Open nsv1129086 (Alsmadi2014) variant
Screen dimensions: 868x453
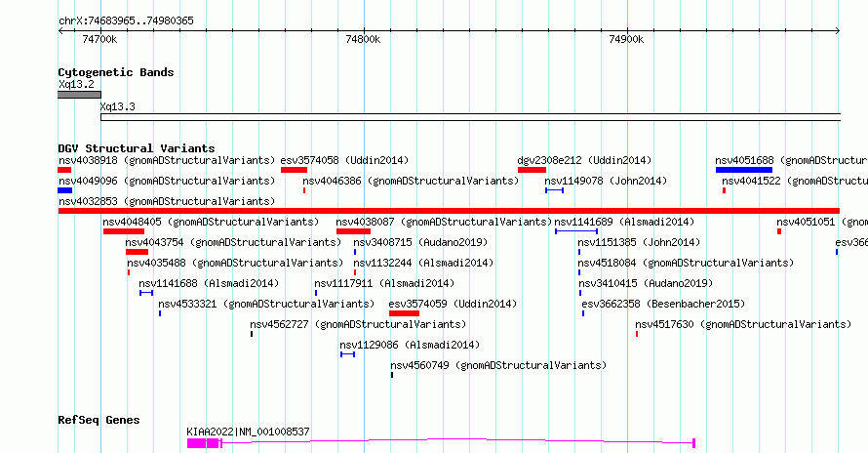[410, 346]
